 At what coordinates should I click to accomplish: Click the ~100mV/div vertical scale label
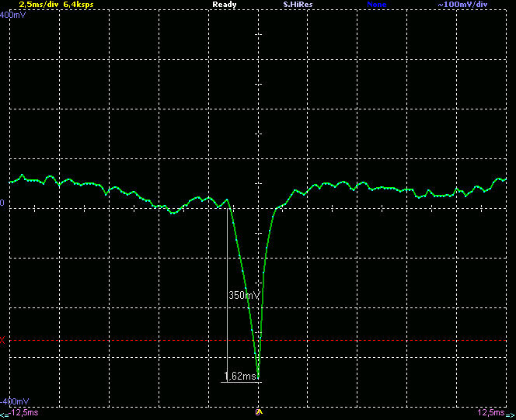[x=462, y=5]
